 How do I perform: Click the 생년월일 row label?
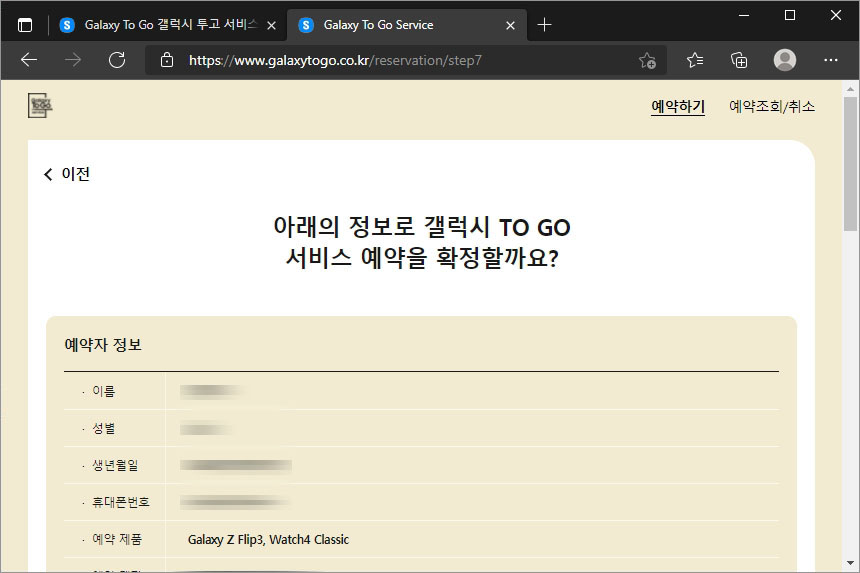tap(115, 465)
